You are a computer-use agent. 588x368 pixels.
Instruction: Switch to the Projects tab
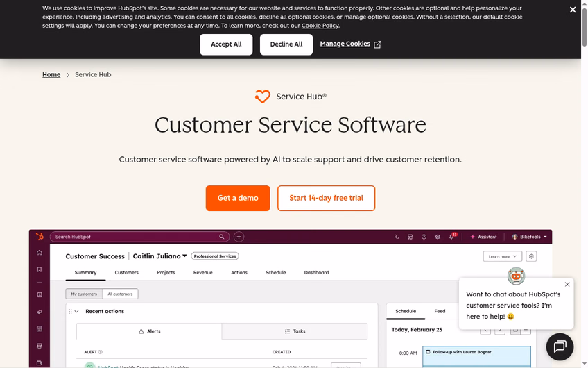166,273
